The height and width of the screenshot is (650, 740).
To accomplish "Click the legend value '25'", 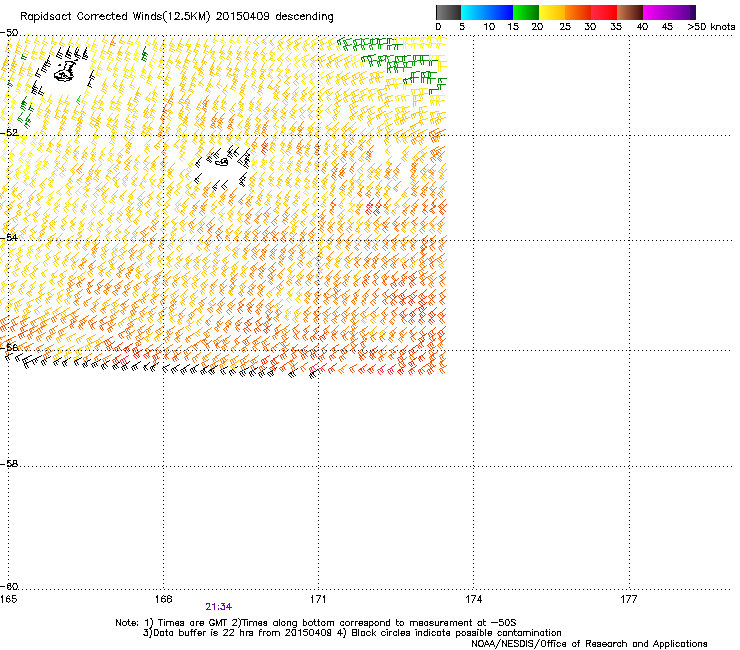I will coord(565,27).
